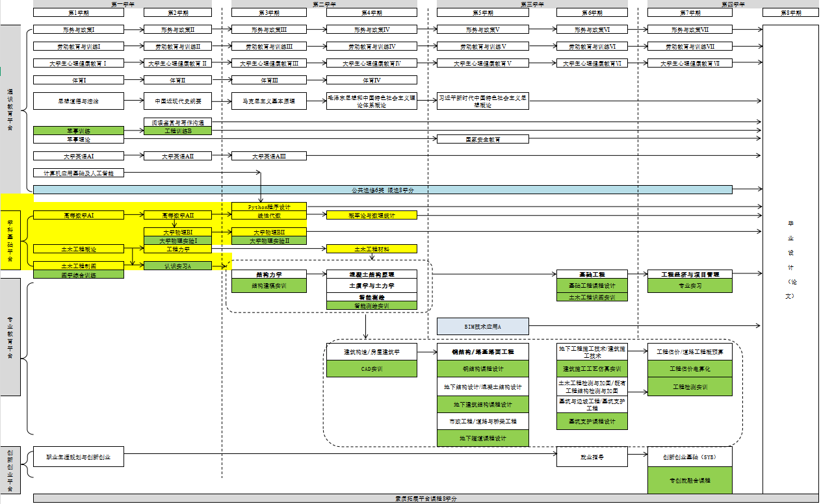Select the 土木工程制图 course box
821x504 pixels.
tap(78, 266)
